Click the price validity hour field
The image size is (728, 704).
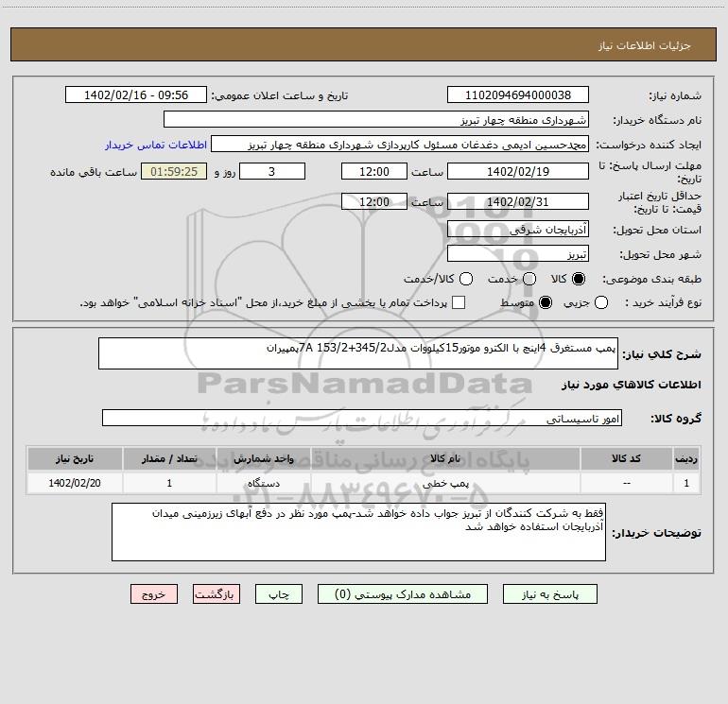[374, 201]
